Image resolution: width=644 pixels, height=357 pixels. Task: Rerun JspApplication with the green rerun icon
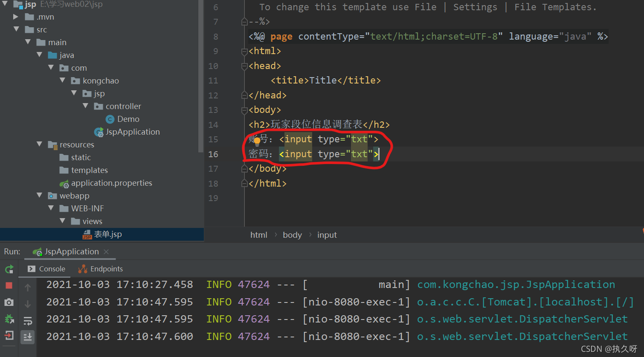coord(9,269)
